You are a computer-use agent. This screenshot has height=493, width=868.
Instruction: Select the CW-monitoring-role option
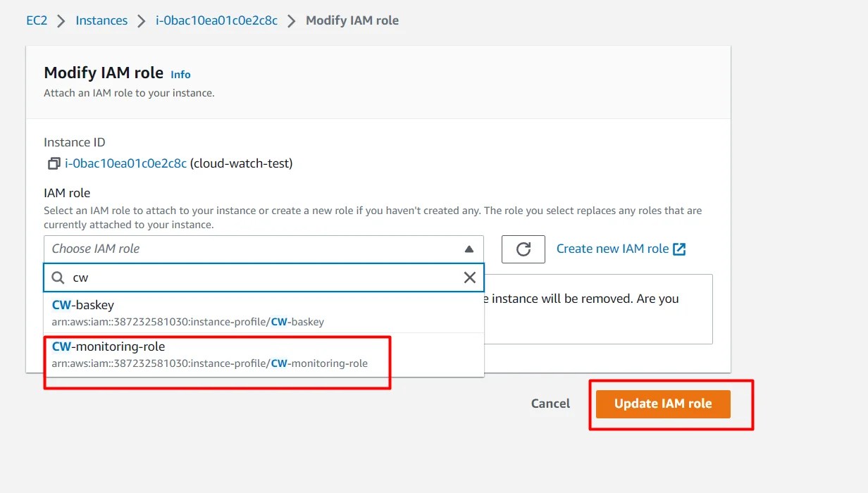pos(108,346)
